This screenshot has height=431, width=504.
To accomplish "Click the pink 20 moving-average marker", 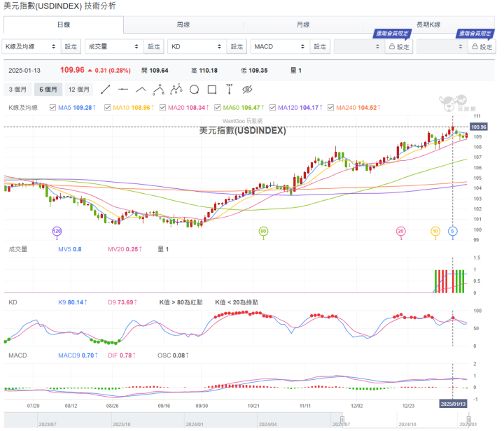I will click(x=400, y=231).
